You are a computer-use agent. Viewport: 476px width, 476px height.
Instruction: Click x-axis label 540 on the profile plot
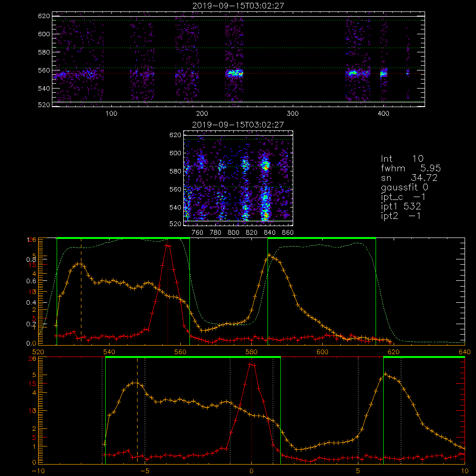coord(109,352)
